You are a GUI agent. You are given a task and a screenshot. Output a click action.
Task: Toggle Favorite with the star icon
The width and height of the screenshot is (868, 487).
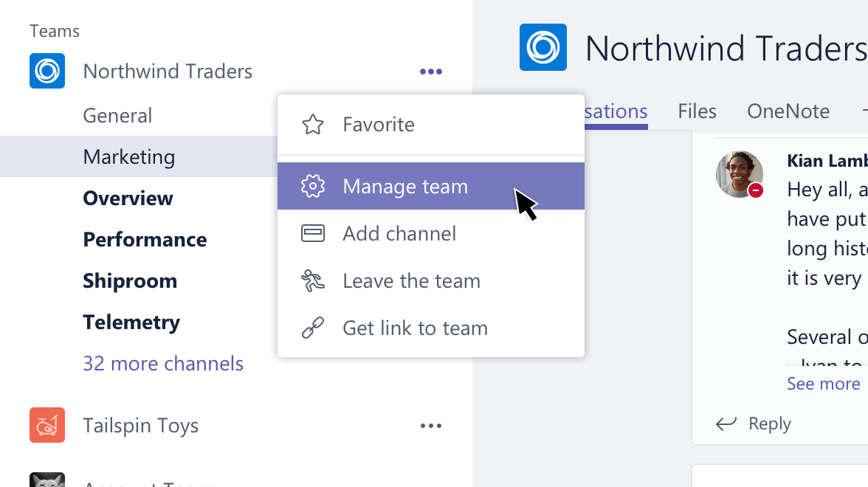coord(313,124)
